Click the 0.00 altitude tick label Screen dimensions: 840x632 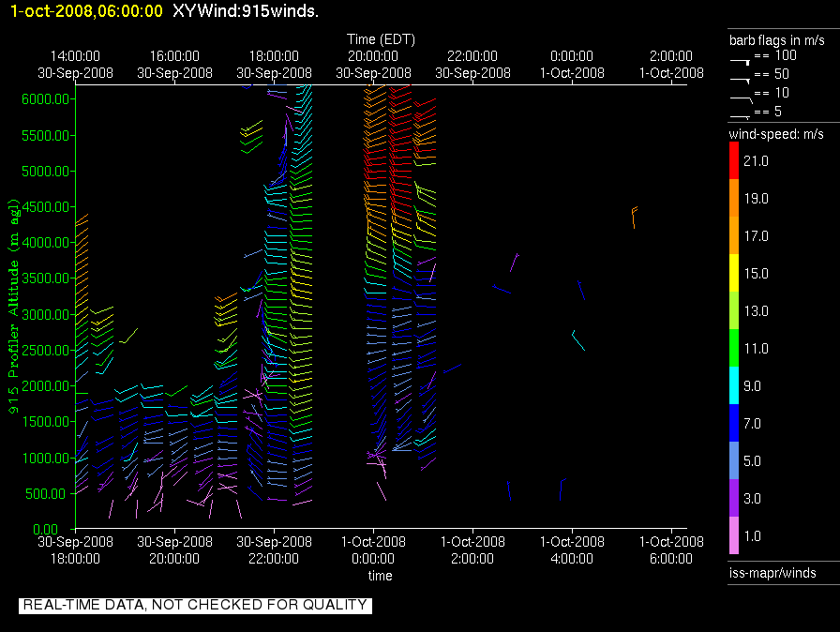(x=46, y=530)
